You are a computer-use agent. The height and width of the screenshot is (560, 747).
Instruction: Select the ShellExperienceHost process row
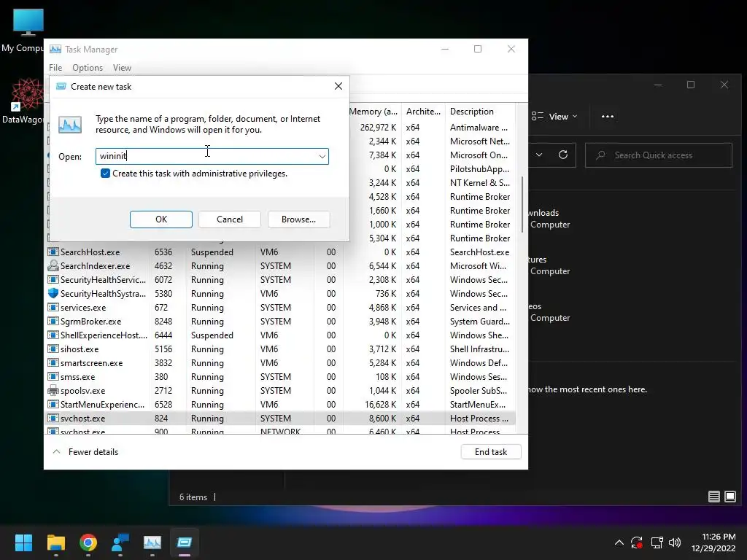click(281, 335)
